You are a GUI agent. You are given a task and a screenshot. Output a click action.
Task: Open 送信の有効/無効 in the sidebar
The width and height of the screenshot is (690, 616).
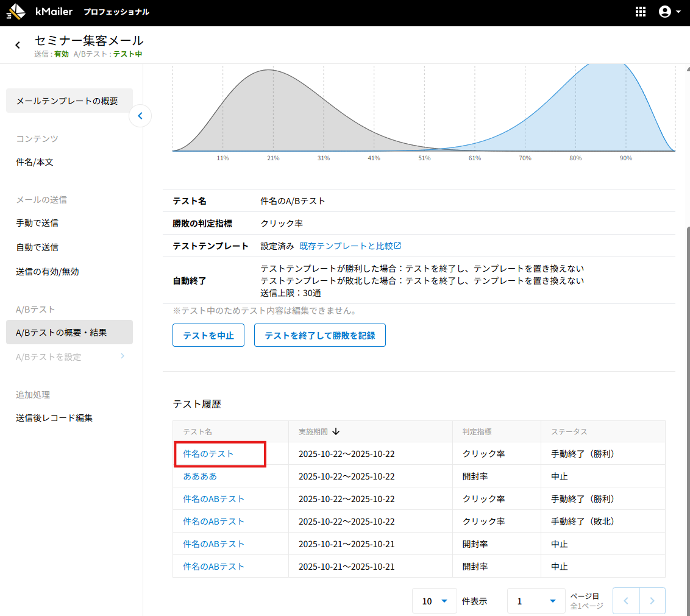(48, 272)
